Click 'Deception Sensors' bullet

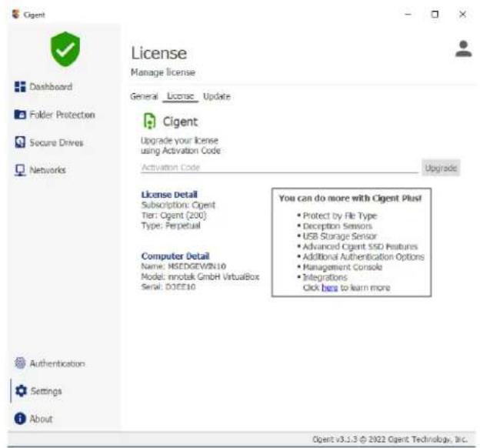click(x=338, y=226)
